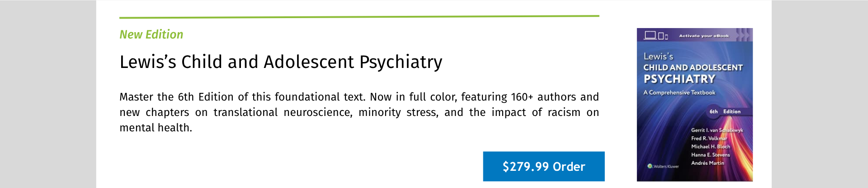Click the book description paragraph
868x188 pixels.
coord(359,112)
